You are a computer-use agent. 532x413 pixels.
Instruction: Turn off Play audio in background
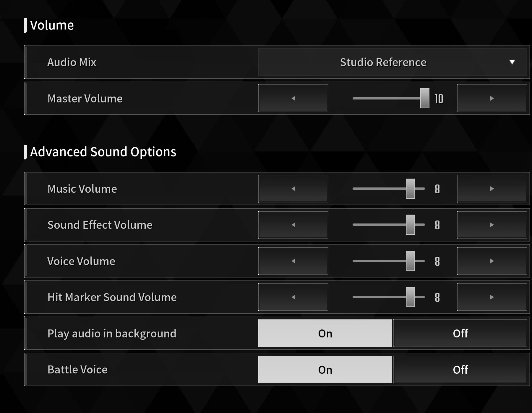[460, 333]
